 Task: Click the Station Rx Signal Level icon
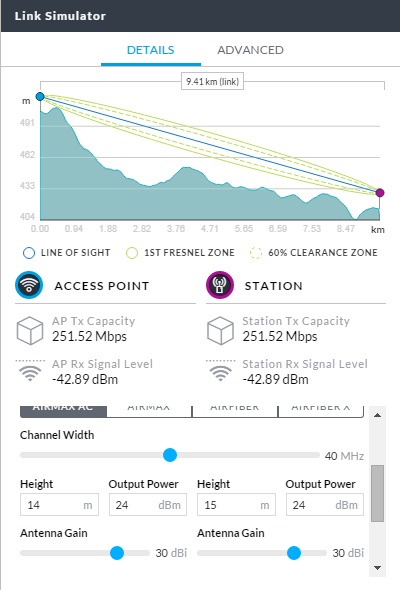tap(221, 371)
